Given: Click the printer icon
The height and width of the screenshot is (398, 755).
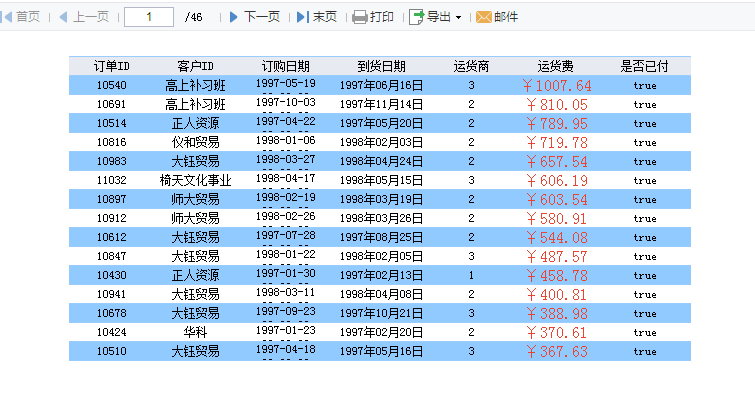Looking at the screenshot, I should [359, 17].
